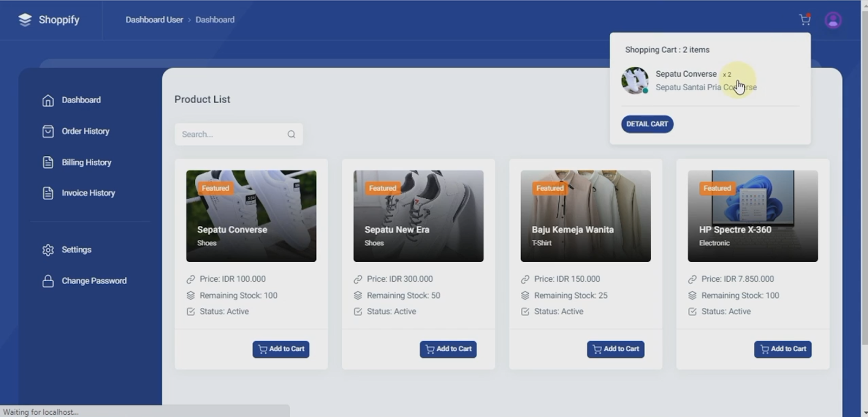Select Change Password in the sidebar
868x417 pixels.
[94, 280]
